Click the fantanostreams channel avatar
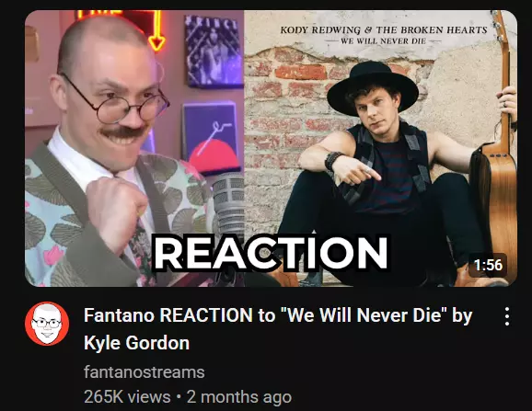The height and width of the screenshot is (411, 532). pyautogui.click(x=47, y=324)
